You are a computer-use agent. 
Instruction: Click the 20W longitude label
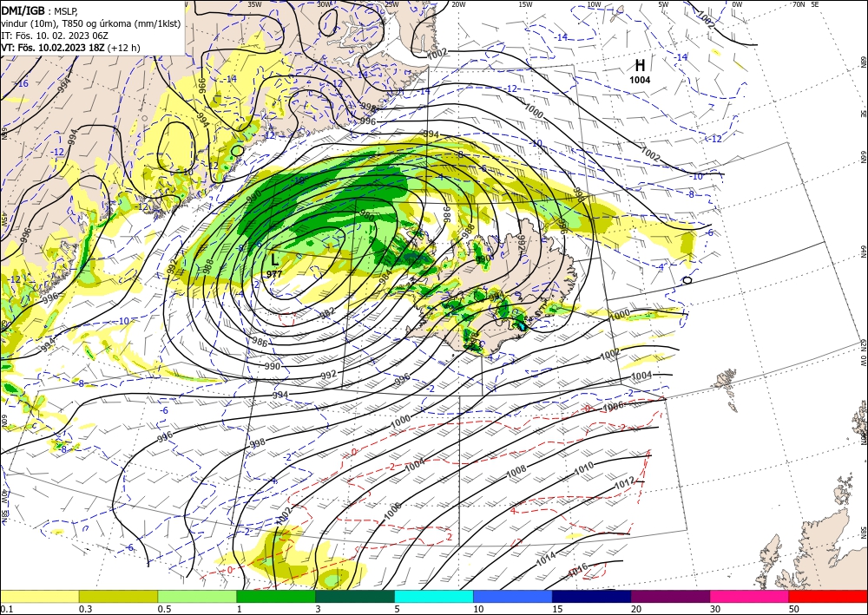(458, 4)
